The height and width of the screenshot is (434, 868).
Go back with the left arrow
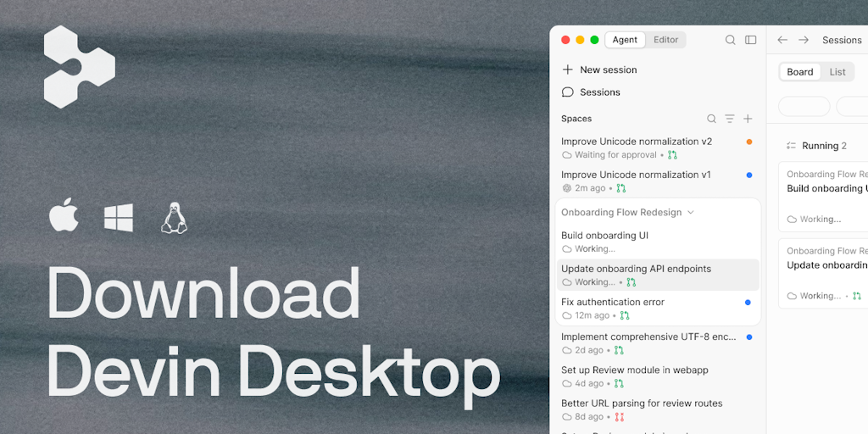pos(782,40)
